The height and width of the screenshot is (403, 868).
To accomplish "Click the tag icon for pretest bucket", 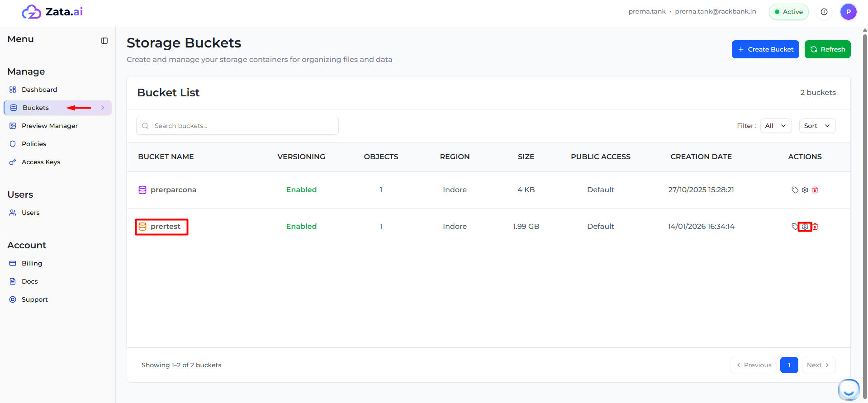I will pyautogui.click(x=794, y=227).
